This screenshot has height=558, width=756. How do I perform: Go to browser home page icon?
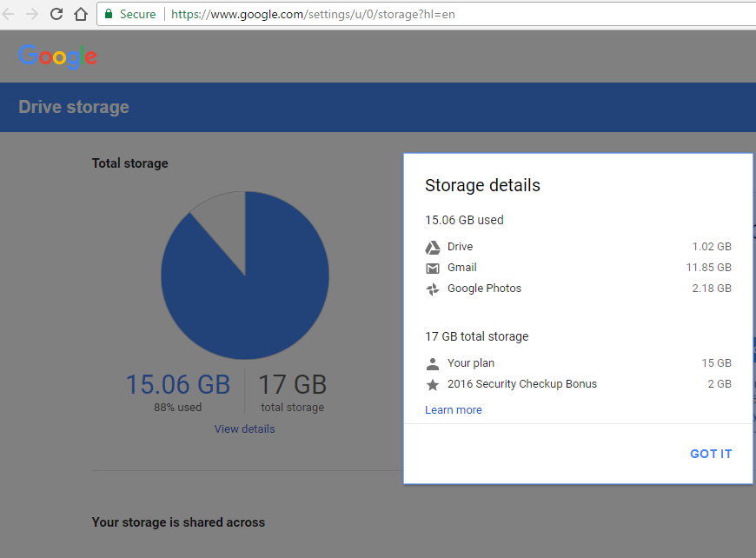point(81,14)
